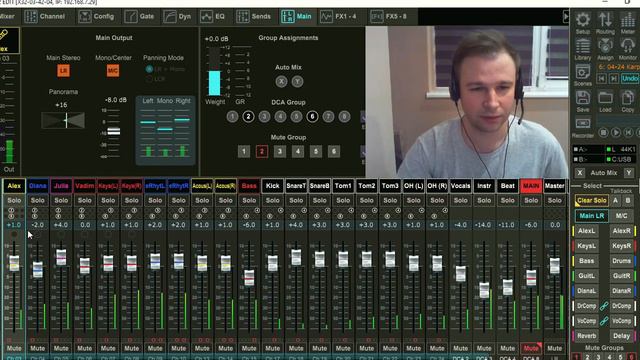This screenshot has width=640, height=360.
Task: Click the Mono/Center level fader
Action: (x=113, y=131)
